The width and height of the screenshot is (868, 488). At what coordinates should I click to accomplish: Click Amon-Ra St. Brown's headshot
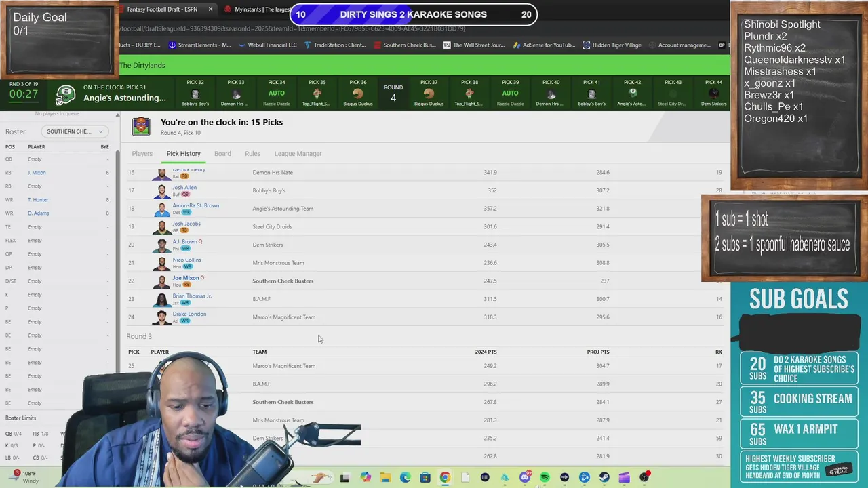pos(162,209)
